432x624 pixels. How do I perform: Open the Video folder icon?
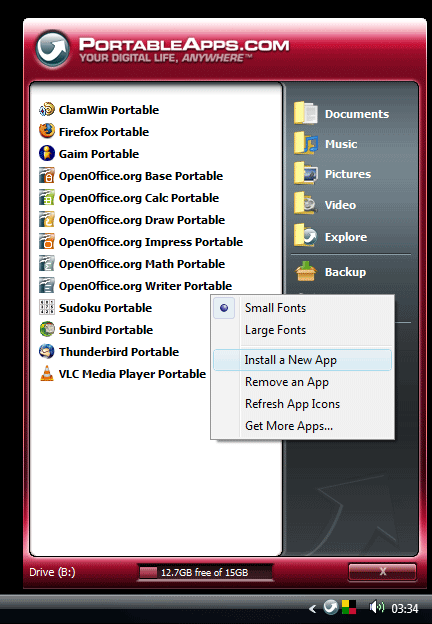(x=306, y=204)
